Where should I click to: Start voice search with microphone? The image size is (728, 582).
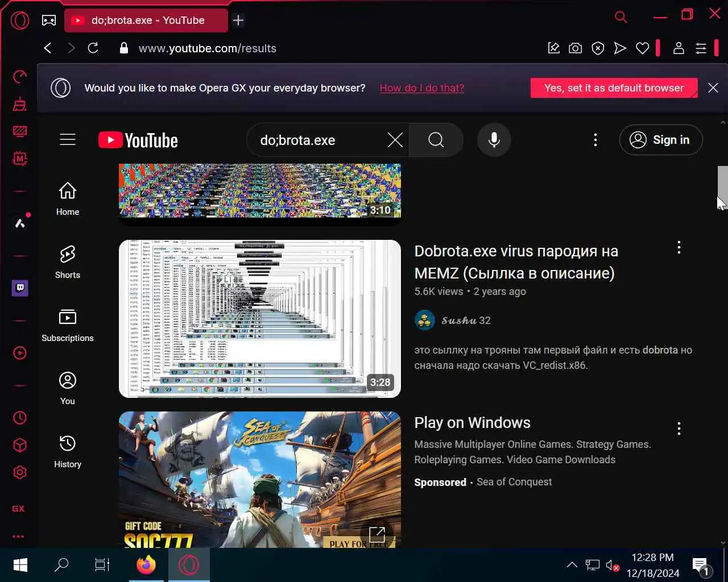494,140
